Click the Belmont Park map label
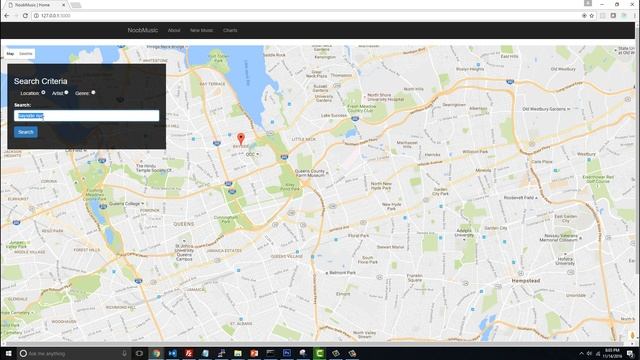This screenshot has width=640, height=360. coord(342,272)
